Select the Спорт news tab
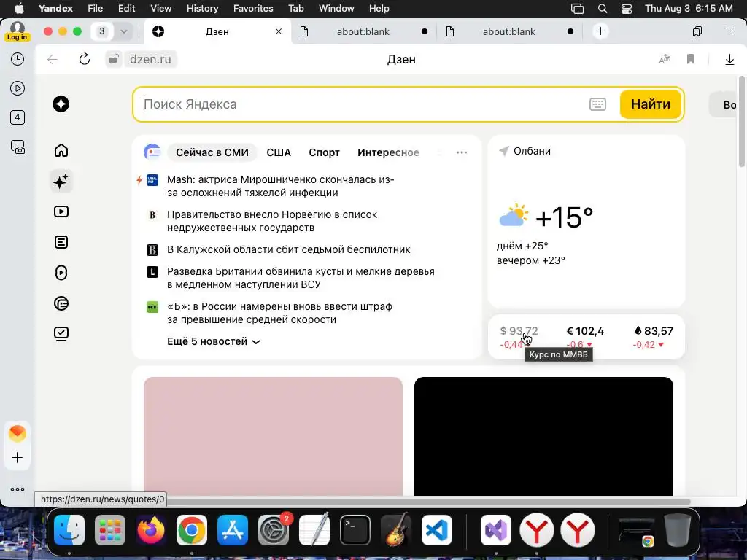The height and width of the screenshot is (560, 747). click(324, 152)
